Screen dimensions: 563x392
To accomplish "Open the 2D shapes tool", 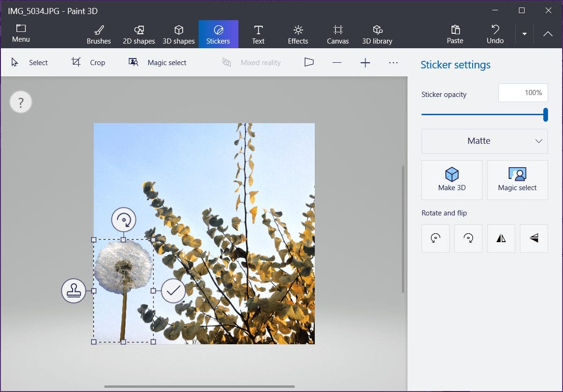I will [x=139, y=35].
